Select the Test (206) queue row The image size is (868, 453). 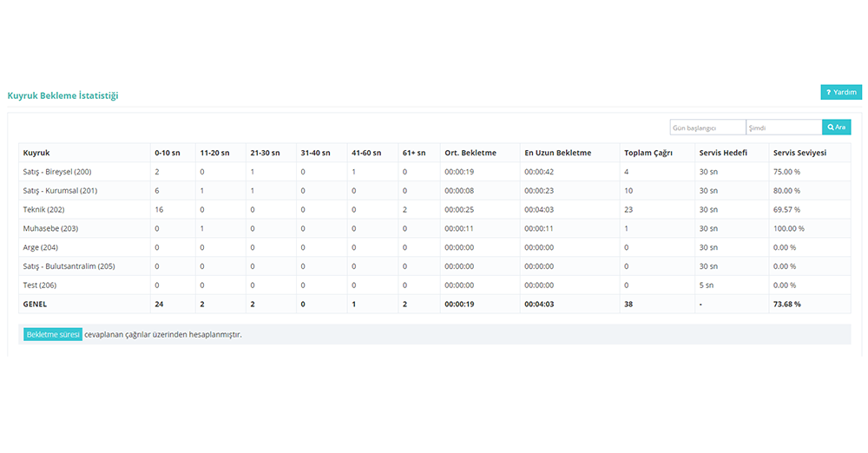tap(40, 286)
